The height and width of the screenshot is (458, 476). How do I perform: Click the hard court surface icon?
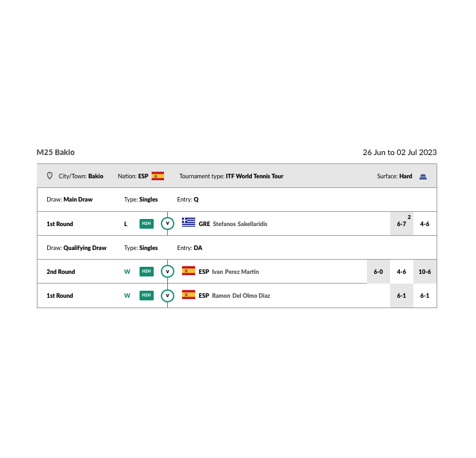(423, 176)
